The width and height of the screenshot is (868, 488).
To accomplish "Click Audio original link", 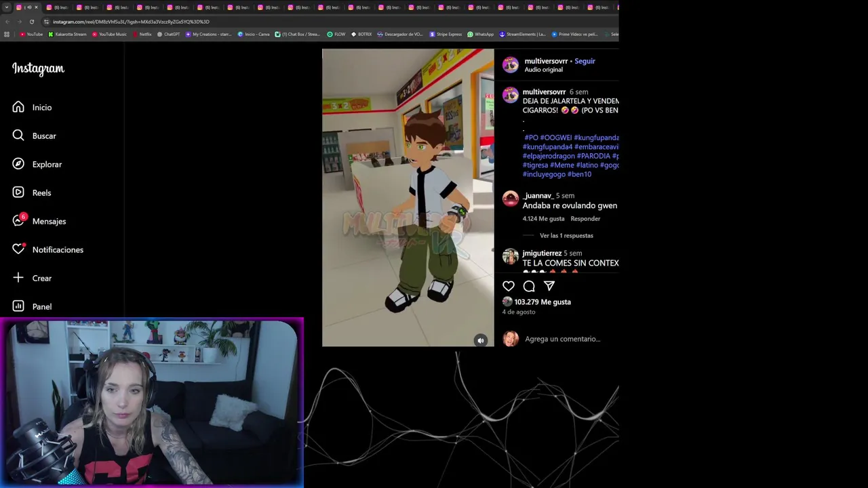I will tap(544, 70).
